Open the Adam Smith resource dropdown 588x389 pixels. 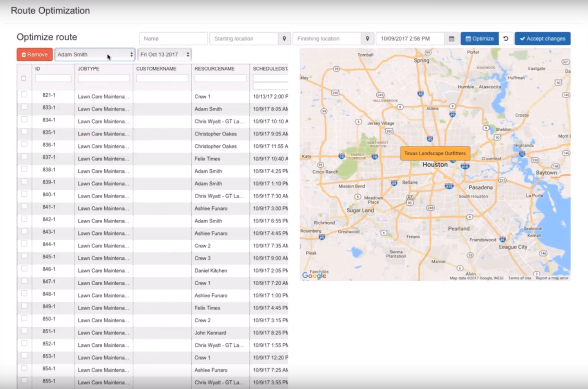[x=94, y=54]
